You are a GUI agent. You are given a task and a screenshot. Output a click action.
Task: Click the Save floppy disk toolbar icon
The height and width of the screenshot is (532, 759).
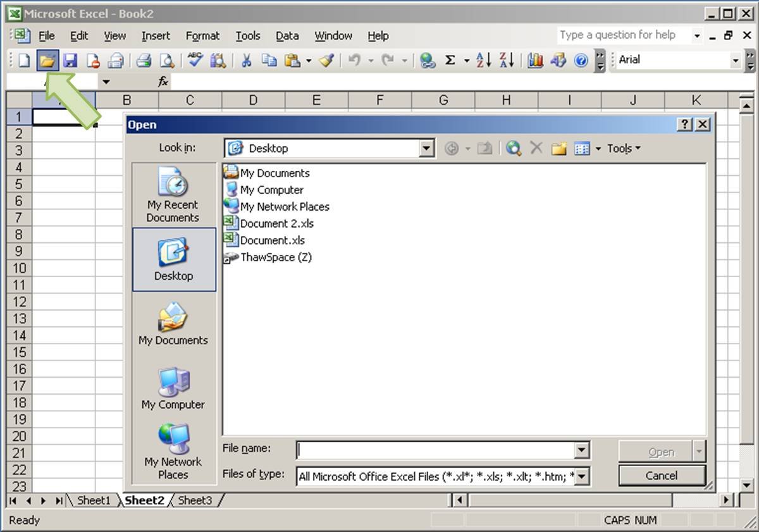pyautogui.click(x=70, y=60)
